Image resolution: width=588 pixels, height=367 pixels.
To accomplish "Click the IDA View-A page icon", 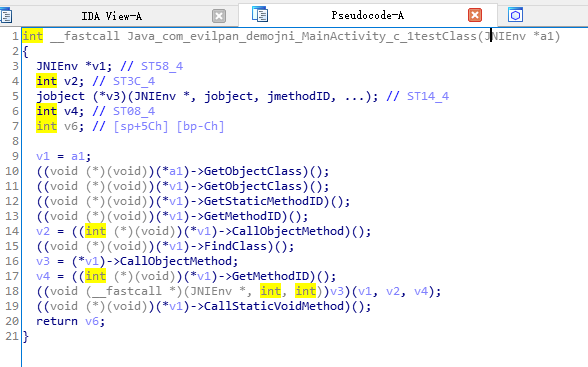I will point(6,16).
